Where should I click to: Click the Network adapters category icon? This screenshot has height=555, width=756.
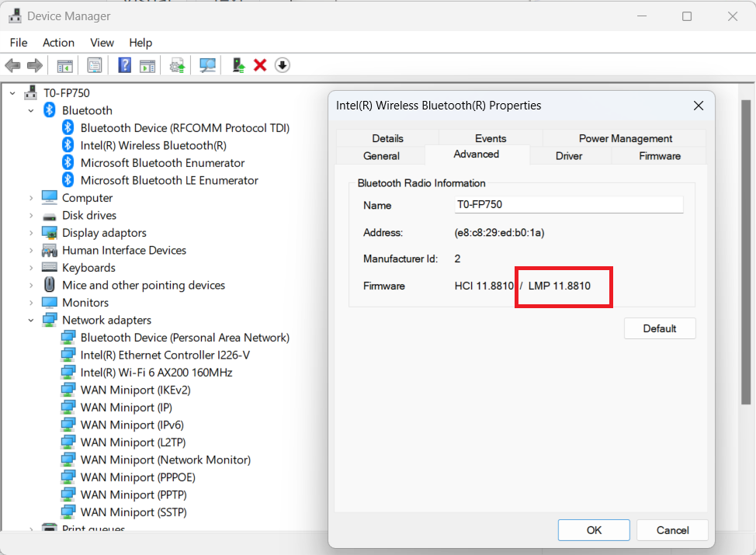49,320
